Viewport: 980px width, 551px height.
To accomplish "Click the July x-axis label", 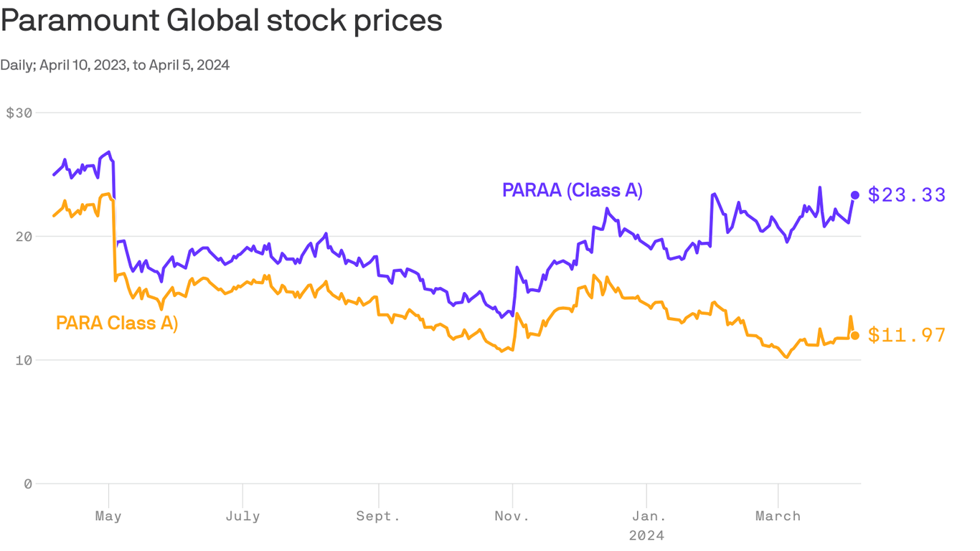I will (x=242, y=517).
